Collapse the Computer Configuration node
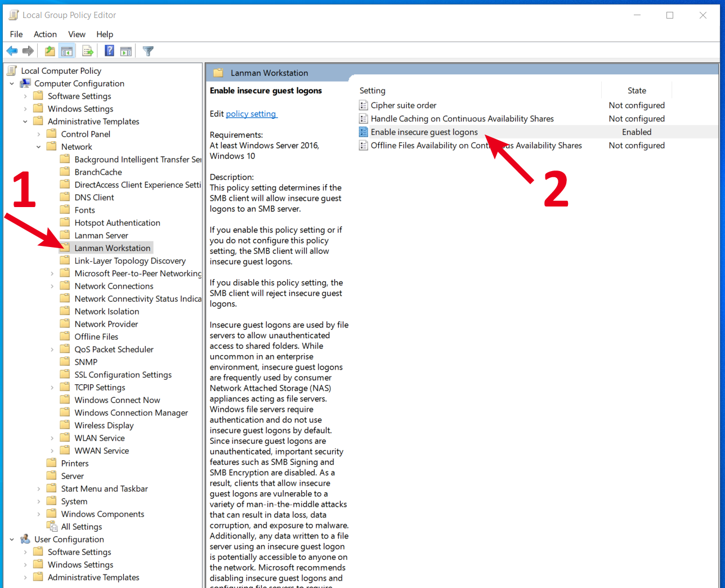725x588 pixels. click(x=12, y=83)
